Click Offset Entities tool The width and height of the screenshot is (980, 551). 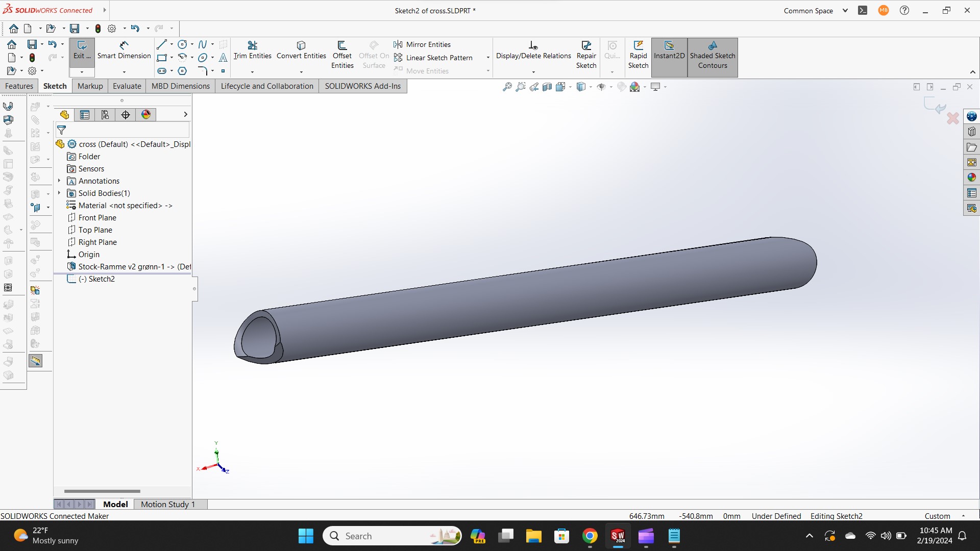342,55
